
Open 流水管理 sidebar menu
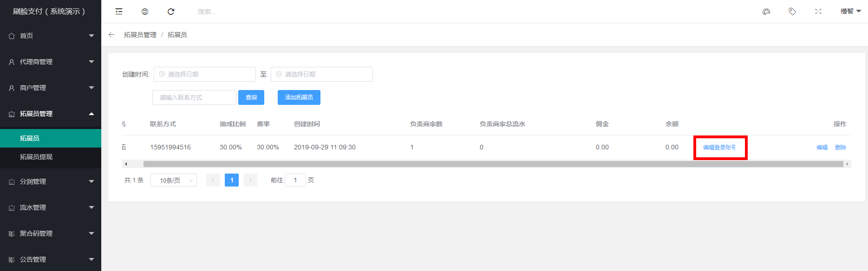coord(51,207)
